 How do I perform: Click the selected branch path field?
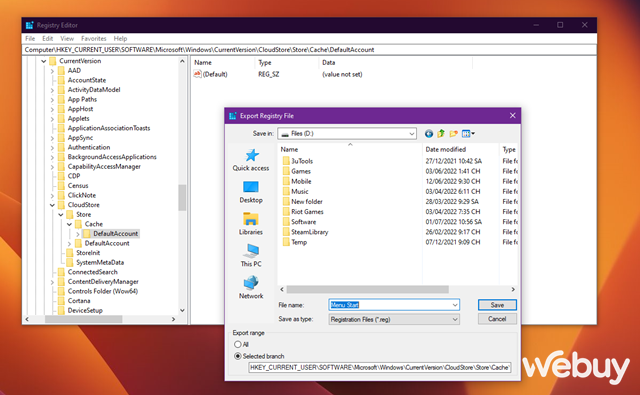[x=380, y=367]
